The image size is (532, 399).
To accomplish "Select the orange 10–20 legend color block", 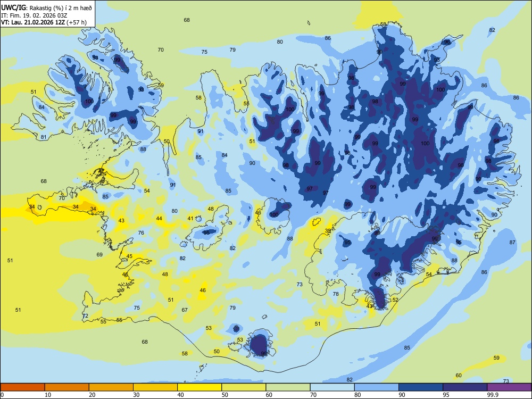I will pyautogui.click(x=67, y=387).
